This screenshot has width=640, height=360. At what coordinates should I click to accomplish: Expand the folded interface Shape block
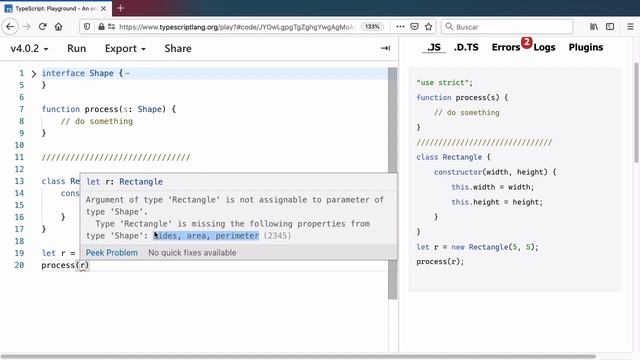tap(34, 74)
